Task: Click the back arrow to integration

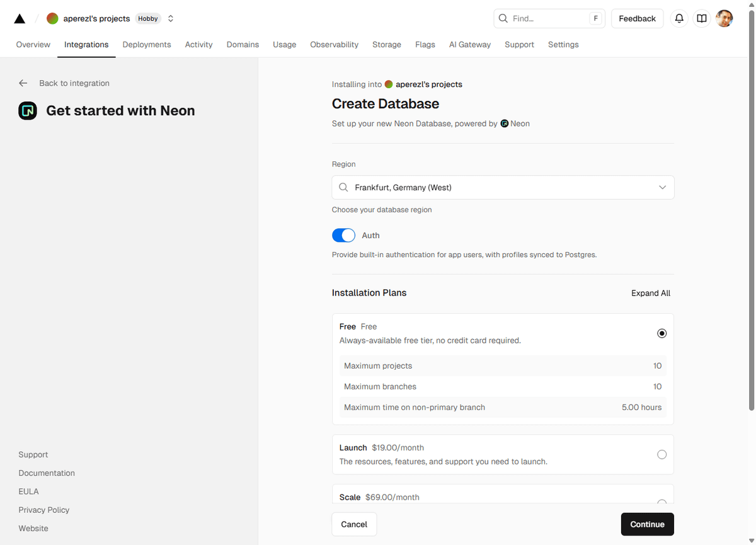Action: pos(23,83)
